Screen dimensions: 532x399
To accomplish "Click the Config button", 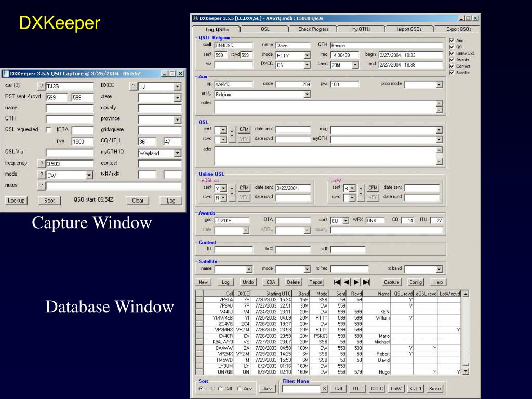I will click(x=415, y=282).
